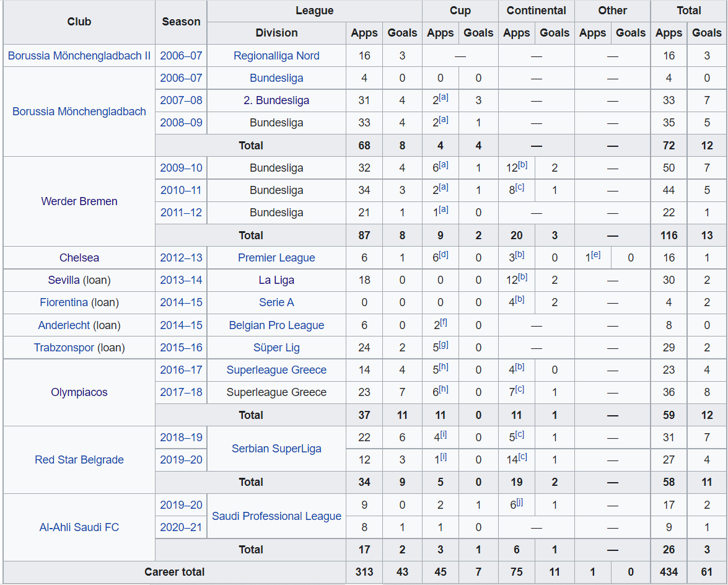Open the Fiorentina club link
Image resolution: width=728 pixels, height=585 pixels.
(64, 302)
